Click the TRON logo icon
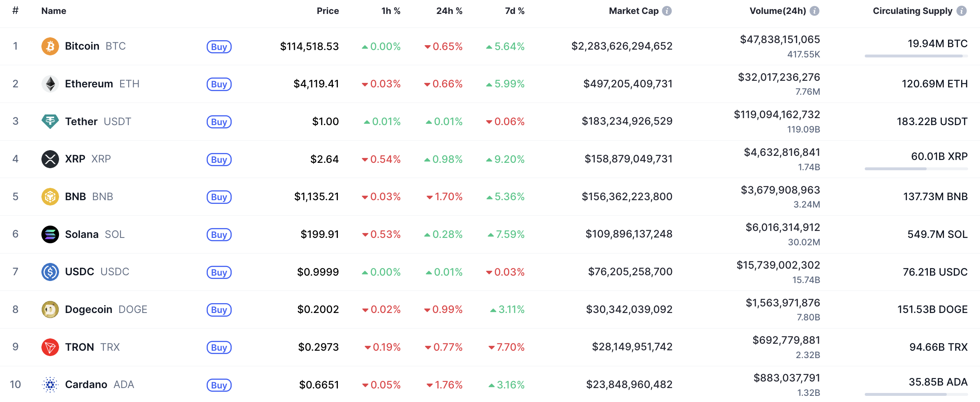Image resolution: width=980 pixels, height=402 pixels. tap(50, 347)
